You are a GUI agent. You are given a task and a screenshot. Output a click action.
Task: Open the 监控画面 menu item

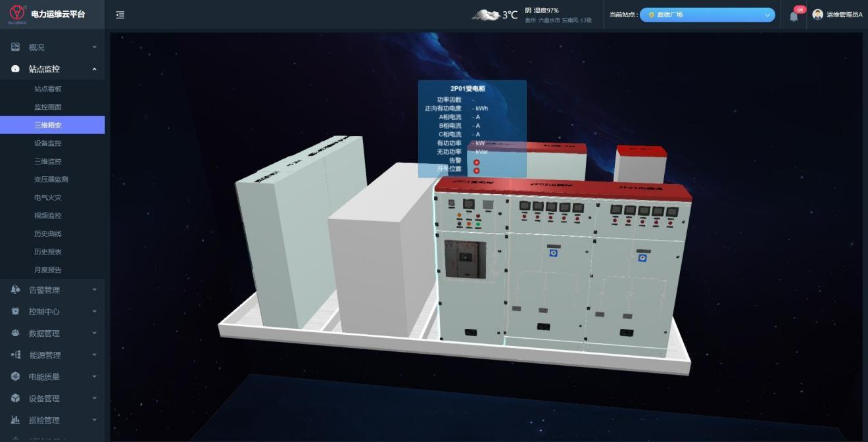48,107
